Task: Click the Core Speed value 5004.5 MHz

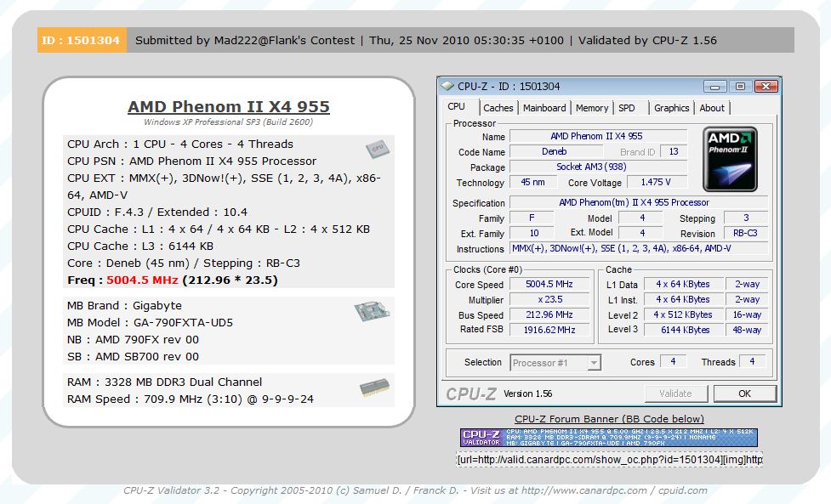Action: pyautogui.click(x=549, y=284)
